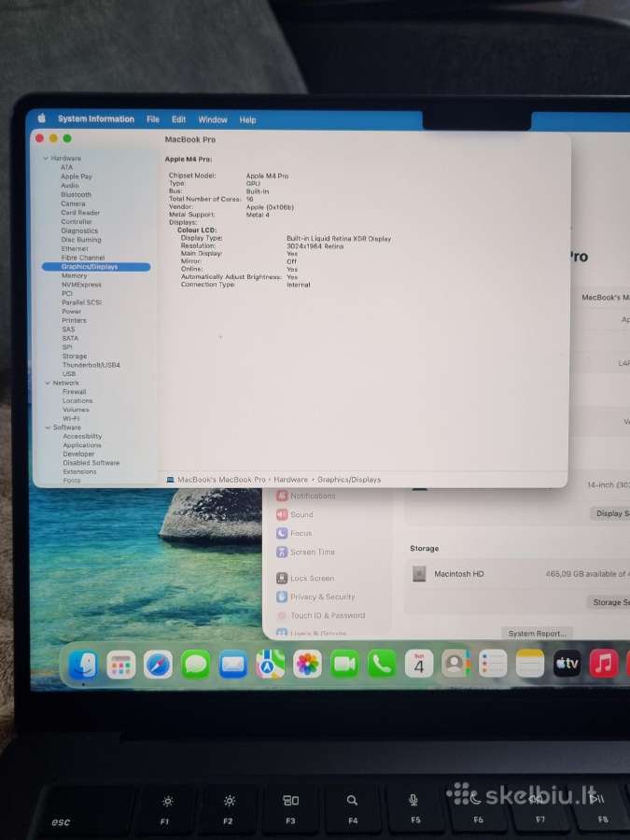
Task: Select Disc Burning in the sidebar
Action: pos(81,240)
